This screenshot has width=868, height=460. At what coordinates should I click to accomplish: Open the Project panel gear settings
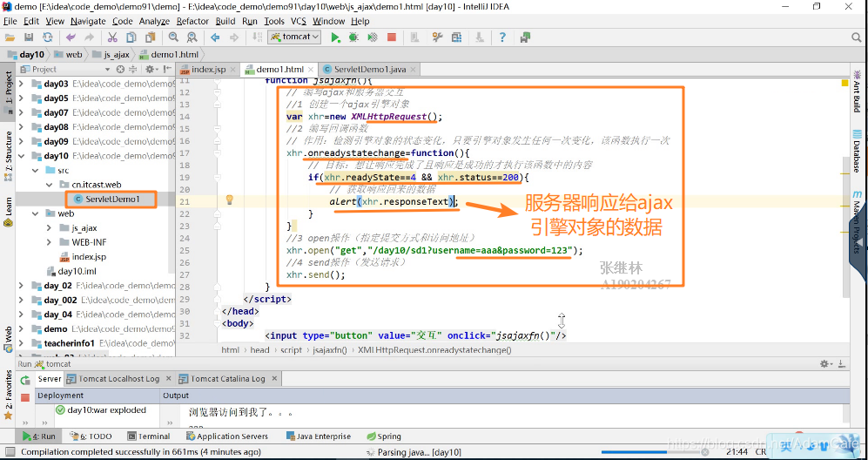(150, 70)
